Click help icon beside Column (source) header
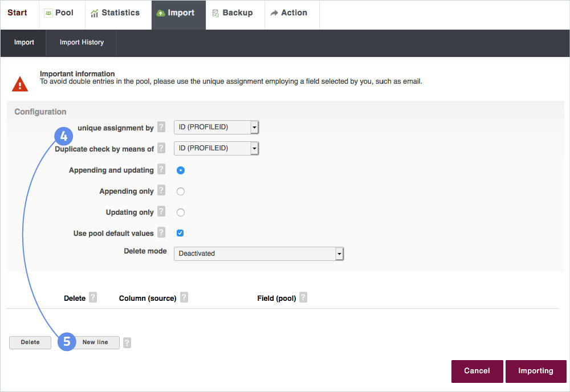Screen dimensions: 570x392 (x=184, y=297)
